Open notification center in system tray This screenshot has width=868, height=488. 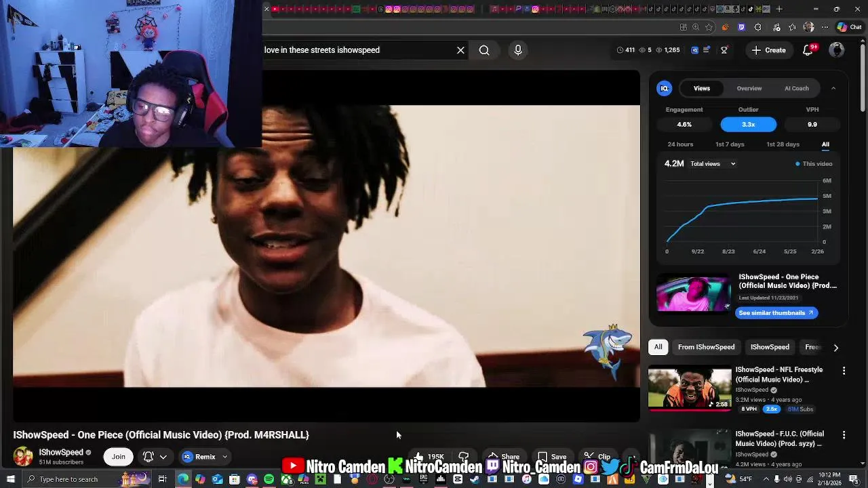click(x=854, y=479)
